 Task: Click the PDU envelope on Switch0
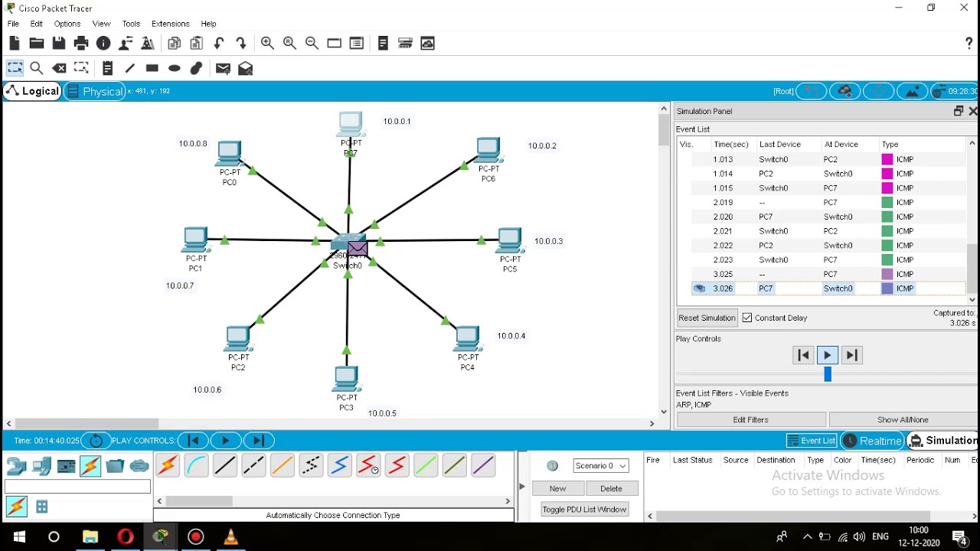tap(358, 248)
